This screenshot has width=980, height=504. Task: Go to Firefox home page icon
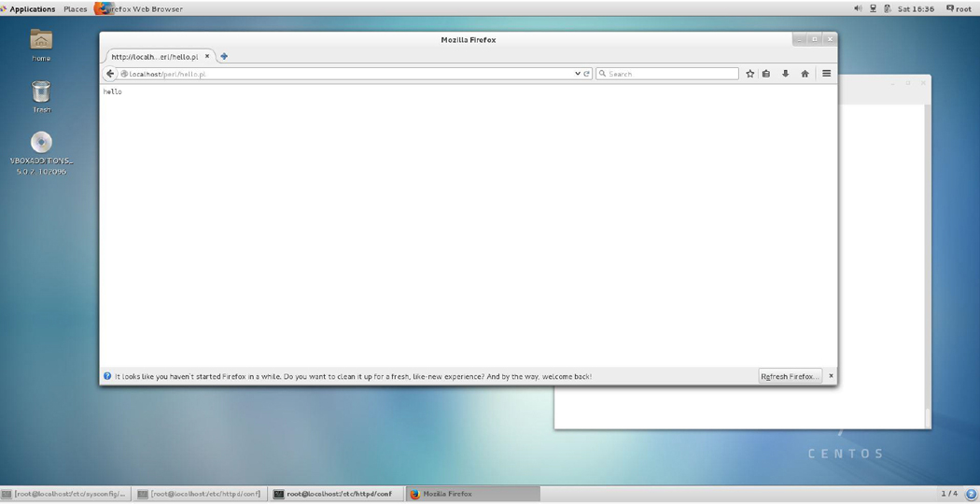tap(805, 74)
